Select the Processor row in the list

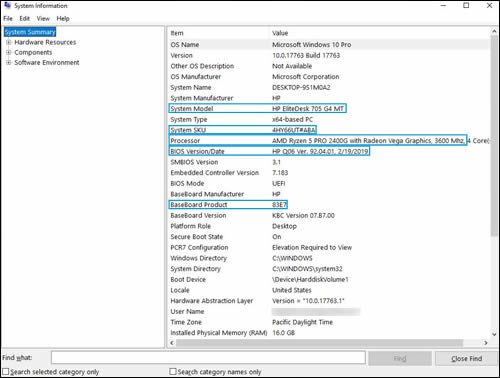pos(329,141)
